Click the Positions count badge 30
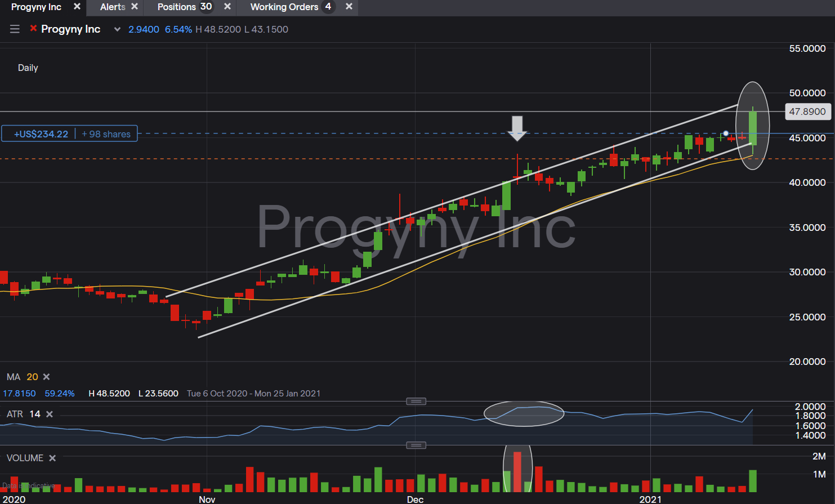Viewport: 835px width, 504px height. point(206,7)
